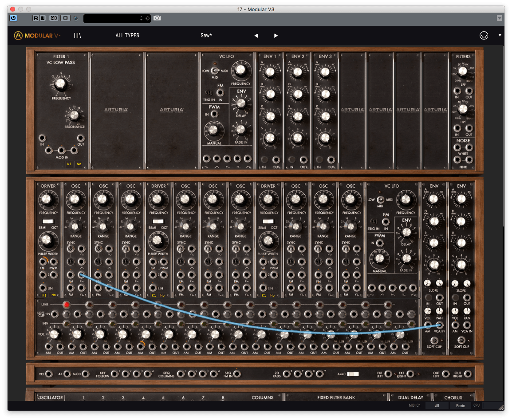512x420 pixels.
Task: Click the upper VC LFO Frequency knob
Action: (x=240, y=70)
